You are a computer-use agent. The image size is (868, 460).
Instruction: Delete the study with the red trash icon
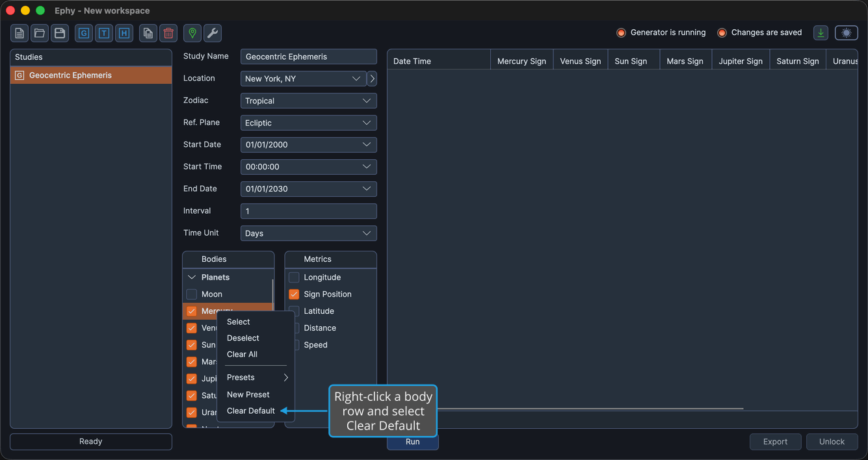[x=168, y=33]
